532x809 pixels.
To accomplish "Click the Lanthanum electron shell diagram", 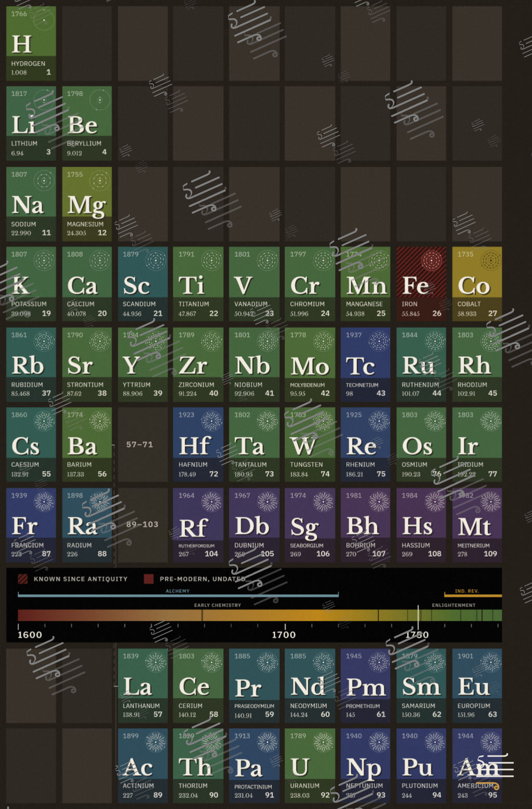I will coord(155,662).
